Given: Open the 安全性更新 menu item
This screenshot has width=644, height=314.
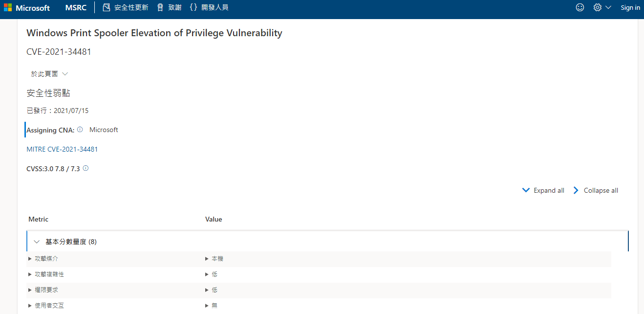Looking at the screenshot, I should (x=126, y=7).
